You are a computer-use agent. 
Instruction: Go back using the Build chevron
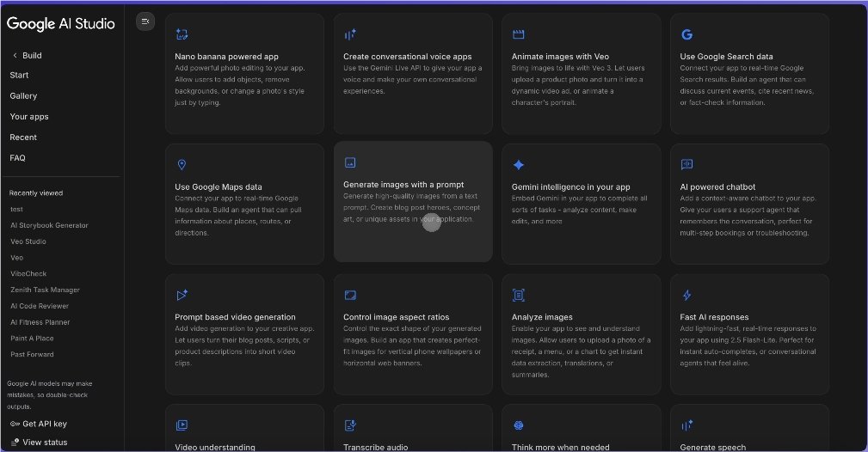coord(15,55)
